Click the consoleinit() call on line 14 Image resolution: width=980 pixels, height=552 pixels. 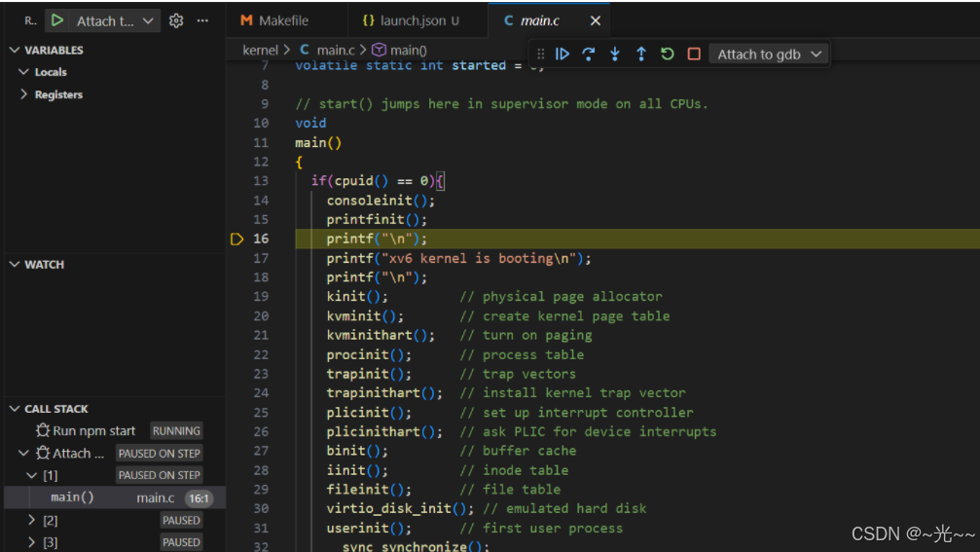click(x=381, y=201)
